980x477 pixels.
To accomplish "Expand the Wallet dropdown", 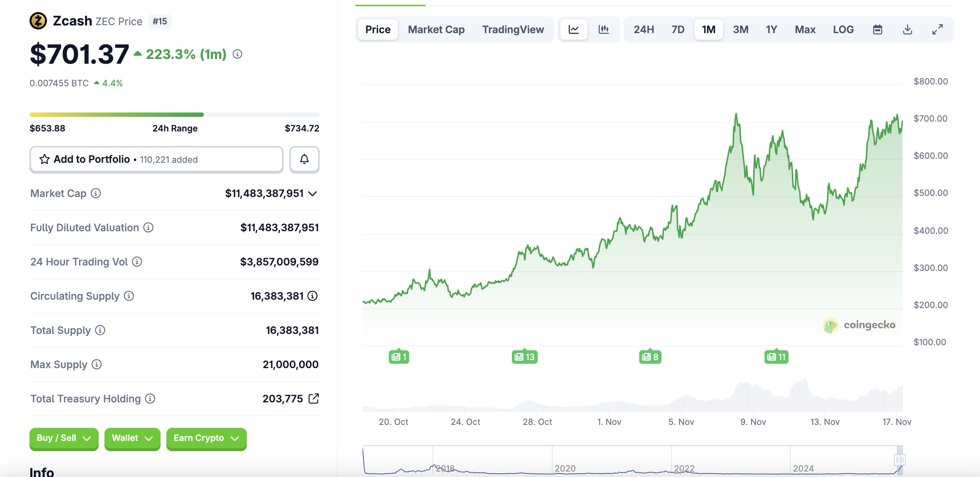I will pos(132,438).
